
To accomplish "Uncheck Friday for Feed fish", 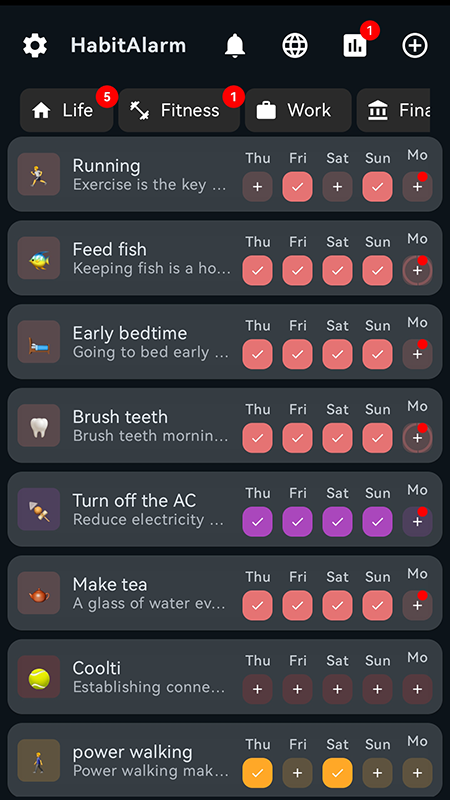I will click(297, 270).
